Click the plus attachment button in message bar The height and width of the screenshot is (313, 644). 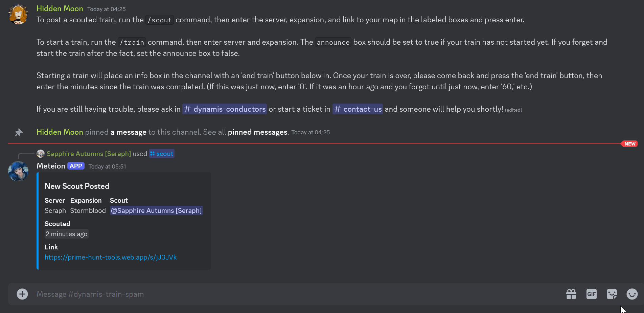[22, 294]
